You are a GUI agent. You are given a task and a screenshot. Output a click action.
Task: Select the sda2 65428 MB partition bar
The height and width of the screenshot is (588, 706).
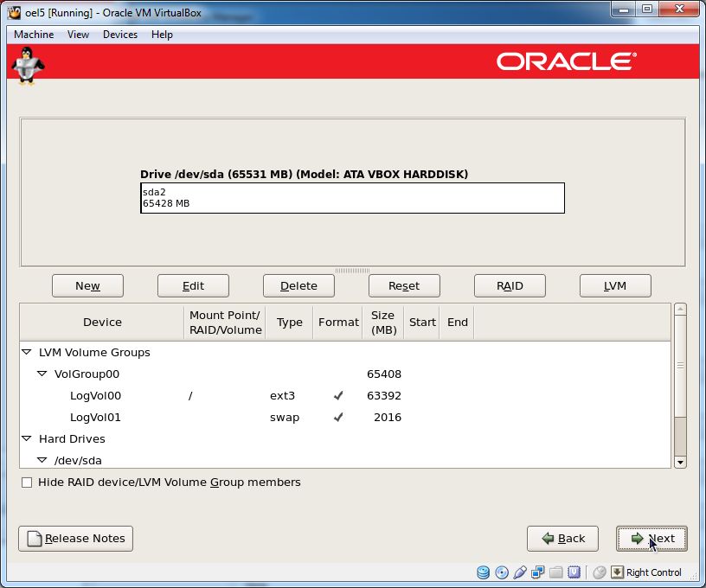(352, 198)
